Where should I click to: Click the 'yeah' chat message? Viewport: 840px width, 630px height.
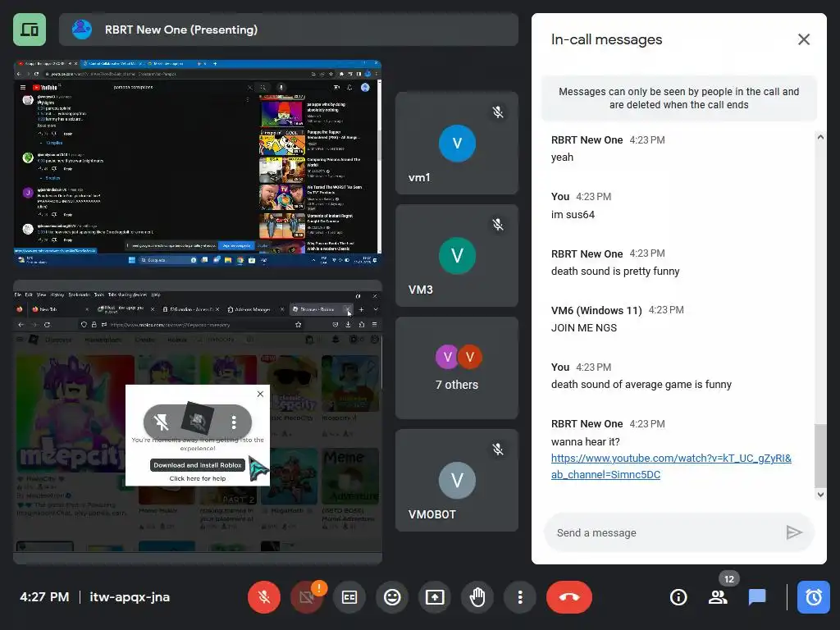click(562, 157)
